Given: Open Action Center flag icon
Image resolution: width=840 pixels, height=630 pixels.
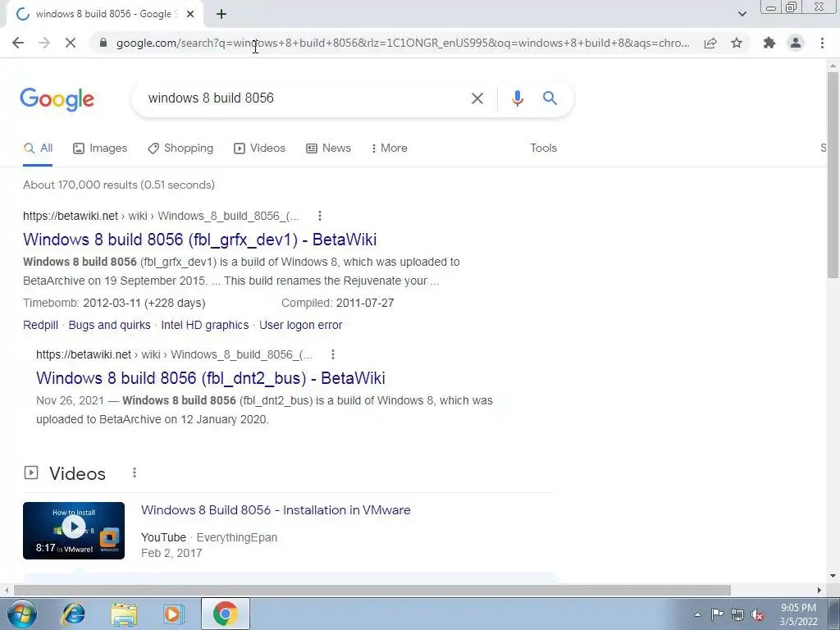Looking at the screenshot, I should coord(717,614).
